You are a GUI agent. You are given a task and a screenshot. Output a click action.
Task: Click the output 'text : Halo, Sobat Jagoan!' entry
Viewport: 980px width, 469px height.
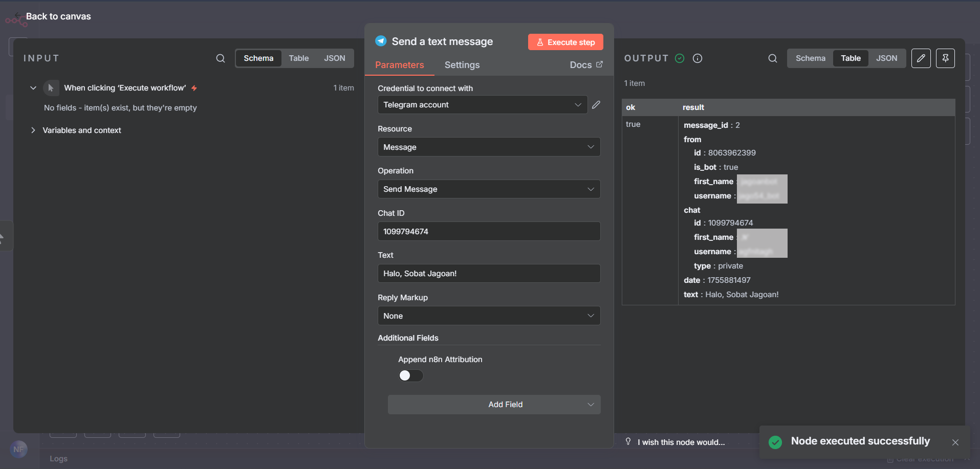tap(731, 295)
